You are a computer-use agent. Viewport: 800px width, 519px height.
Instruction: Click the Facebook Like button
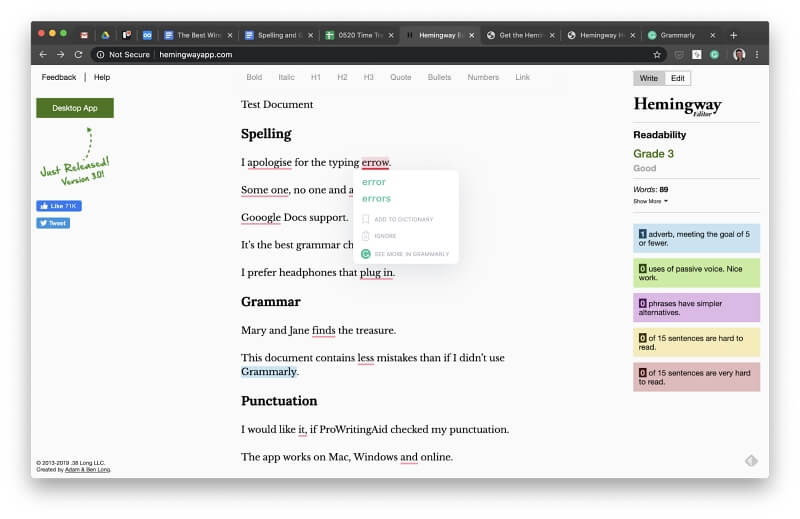tap(59, 206)
